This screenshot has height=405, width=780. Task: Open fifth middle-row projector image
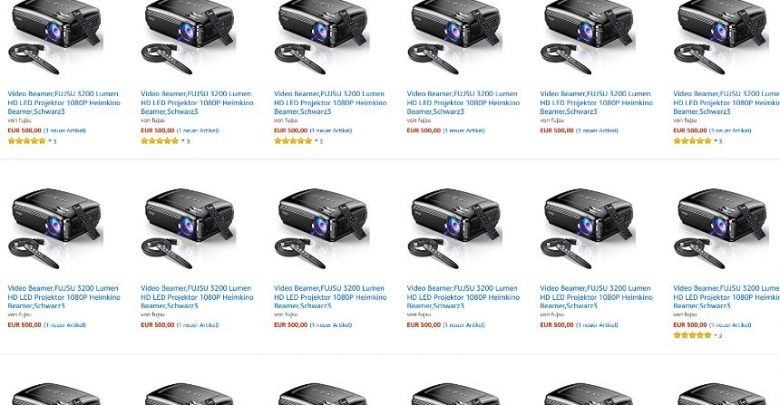[588, 228]
